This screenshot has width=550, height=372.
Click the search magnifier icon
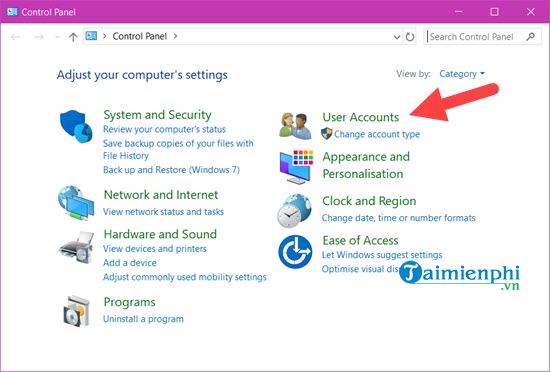[x=531, y=36]
